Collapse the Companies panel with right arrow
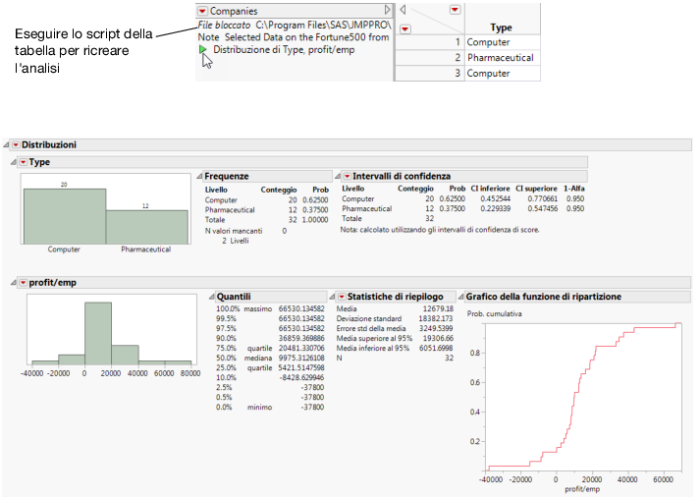The image size is (700, 498). coord(388,10)
